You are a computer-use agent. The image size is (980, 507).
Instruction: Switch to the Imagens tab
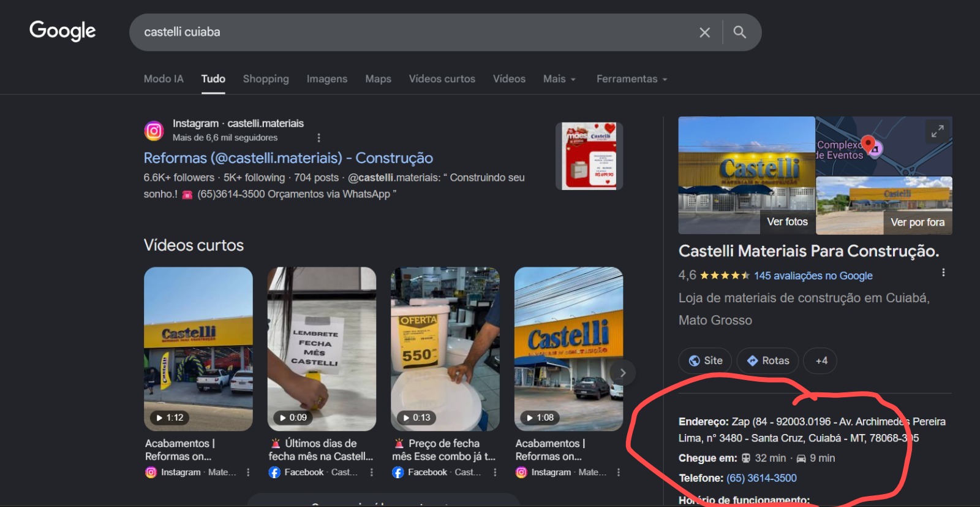coord(327,78)
